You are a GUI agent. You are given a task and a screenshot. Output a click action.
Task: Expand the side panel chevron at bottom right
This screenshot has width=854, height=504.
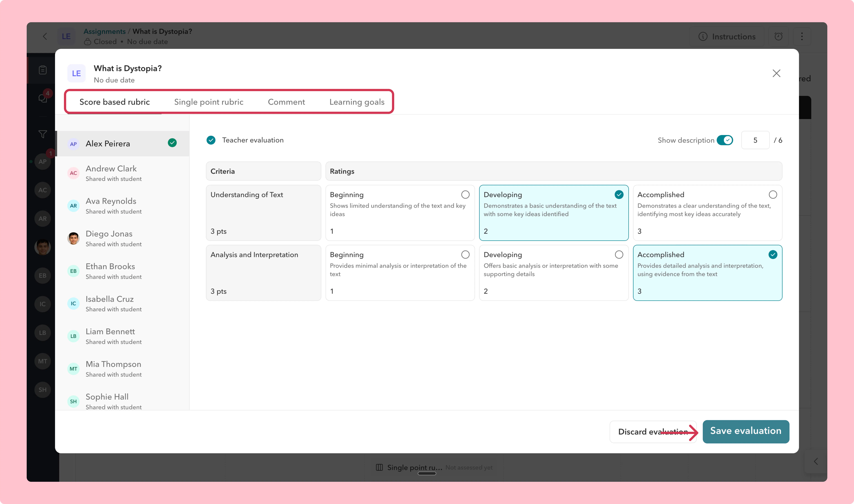point(816,461)
